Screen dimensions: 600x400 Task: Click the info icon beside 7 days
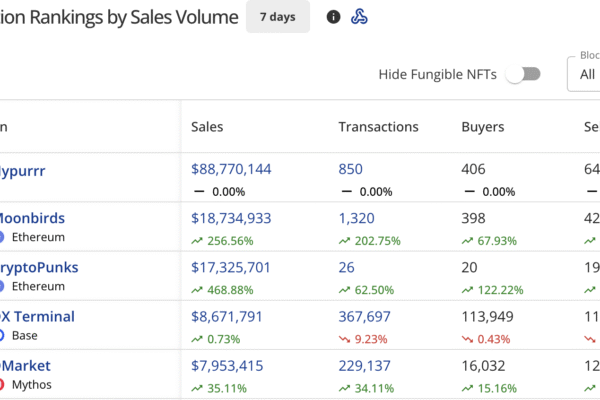coord(334,17)
